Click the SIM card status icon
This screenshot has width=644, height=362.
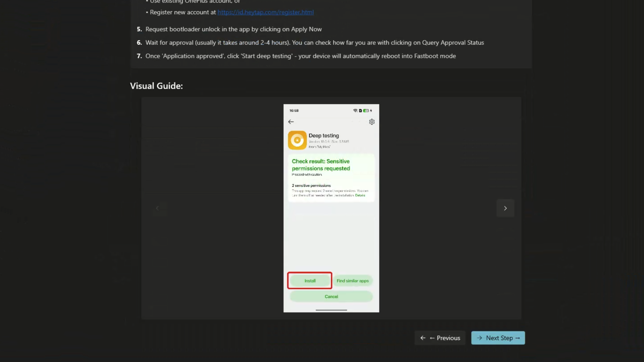tap(360, 110)
